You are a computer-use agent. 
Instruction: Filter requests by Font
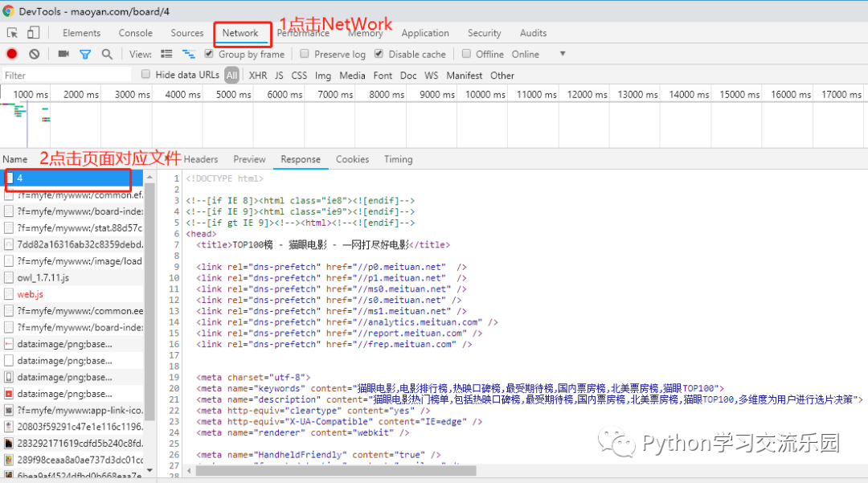coord(383,76)
